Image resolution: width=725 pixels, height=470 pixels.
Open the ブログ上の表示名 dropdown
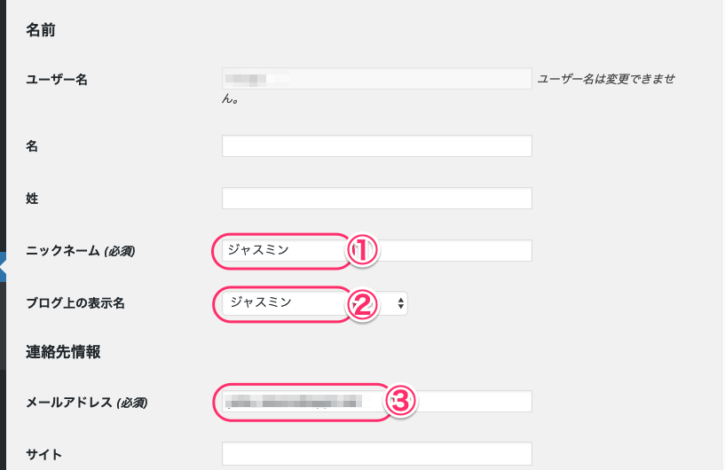tap(310, 303)
